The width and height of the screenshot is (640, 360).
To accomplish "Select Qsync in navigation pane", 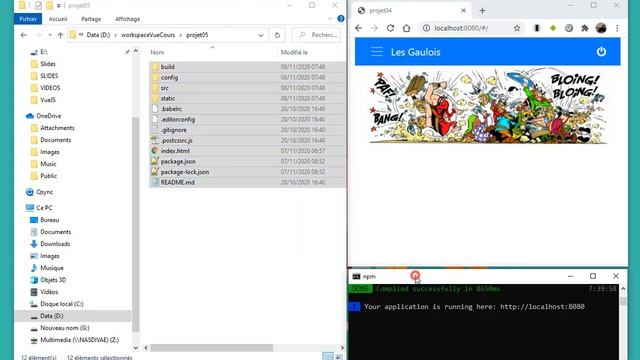I will pyautogui.click(x=44, y=192).
